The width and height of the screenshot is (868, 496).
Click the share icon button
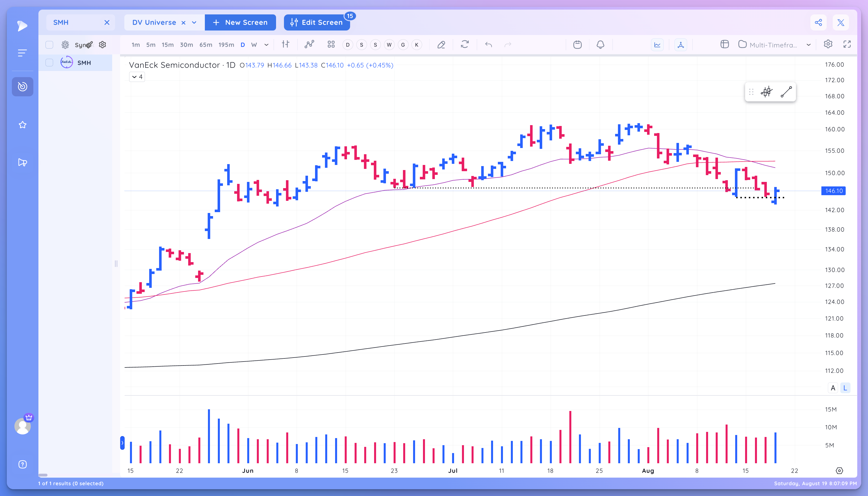(818, 23)
